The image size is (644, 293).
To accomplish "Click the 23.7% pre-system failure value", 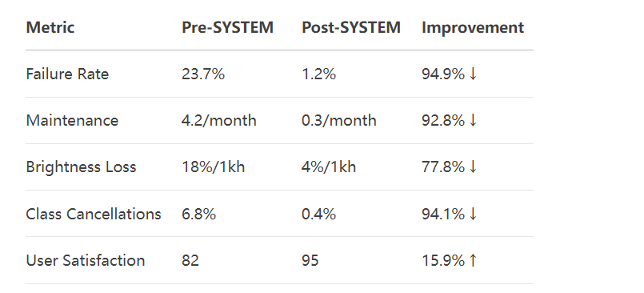I will (x=203, y=74).
